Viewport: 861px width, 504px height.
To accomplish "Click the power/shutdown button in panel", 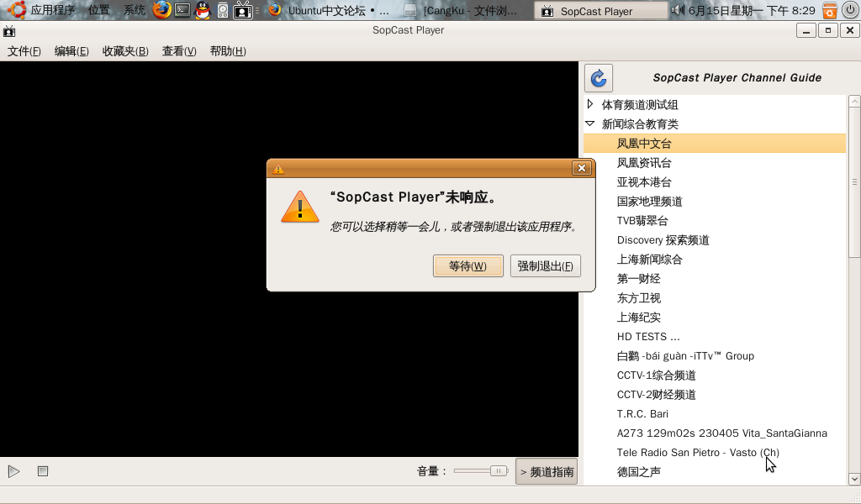I will [x=849, y=10].
